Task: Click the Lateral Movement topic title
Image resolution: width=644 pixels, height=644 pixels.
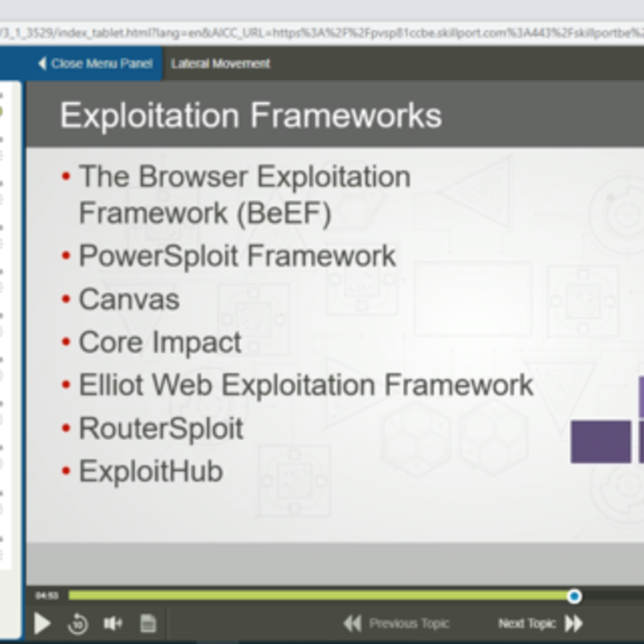Action: pyautogui.click(x=221, y=64)
